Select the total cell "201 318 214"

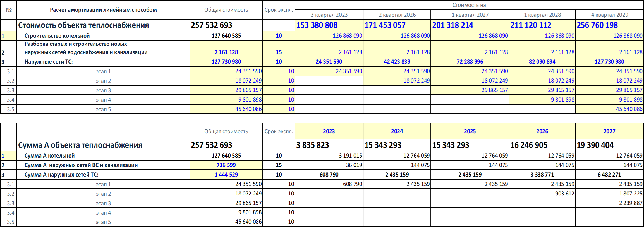[470, 25]
